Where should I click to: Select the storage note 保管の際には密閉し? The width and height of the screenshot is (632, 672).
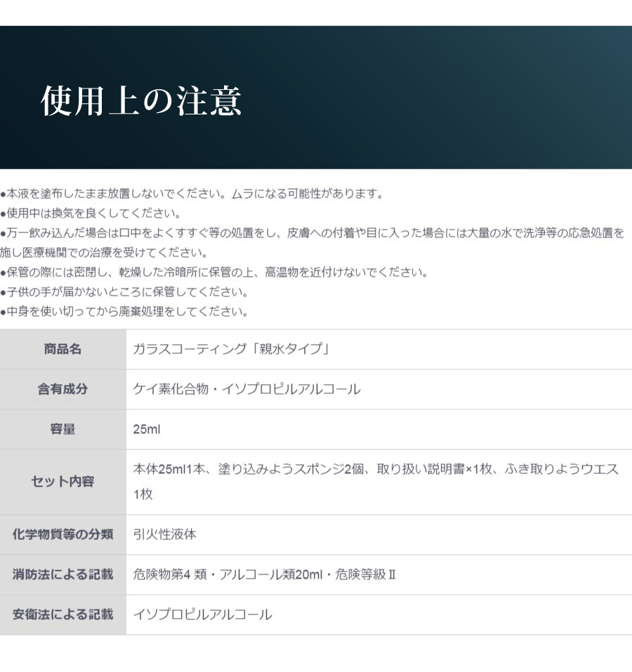point(215,272)
